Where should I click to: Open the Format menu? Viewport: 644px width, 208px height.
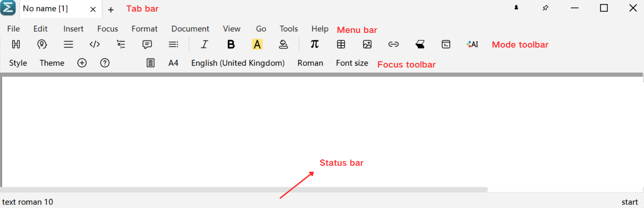point(144,29)
